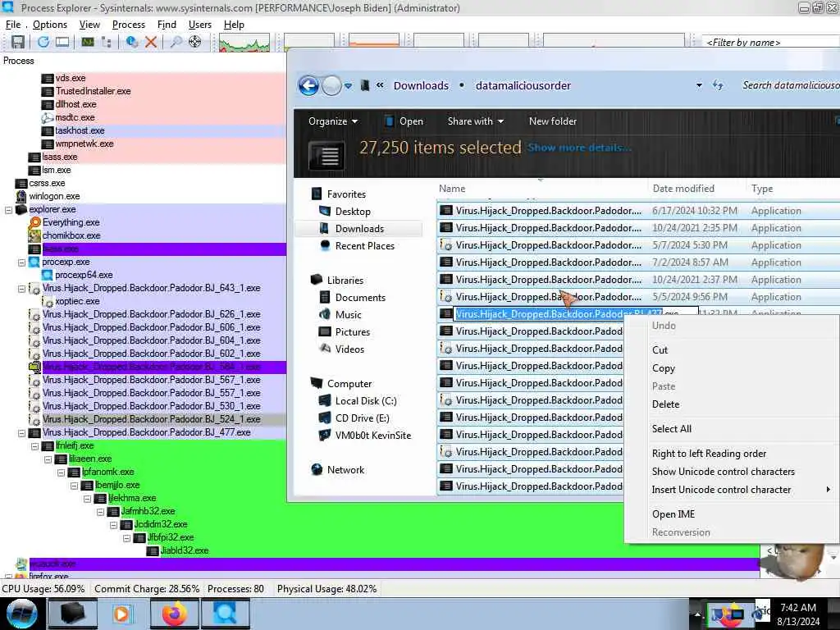The image size is (840, 630).
Task: Click the msdtc.exe icon in process list
Action: coord(47,117)
